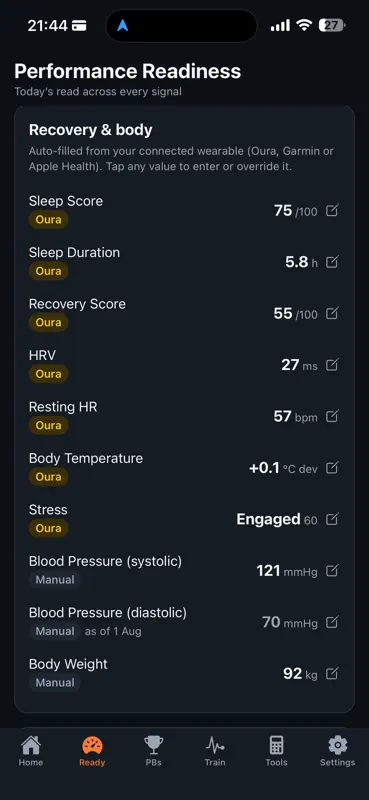Tap the edit icon beside Sleep Score
Viewport: 369px width, 800px height.
tap(332, 210)
